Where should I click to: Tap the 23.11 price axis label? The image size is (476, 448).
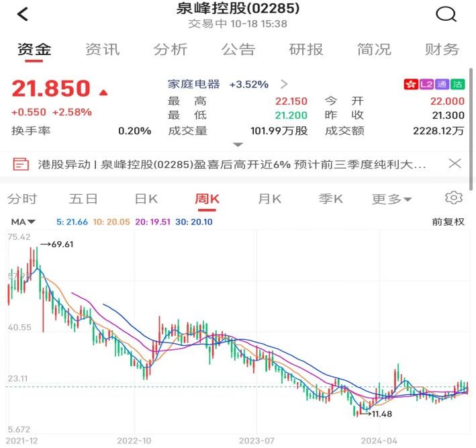pyautogui.click(x=17, y=378)
